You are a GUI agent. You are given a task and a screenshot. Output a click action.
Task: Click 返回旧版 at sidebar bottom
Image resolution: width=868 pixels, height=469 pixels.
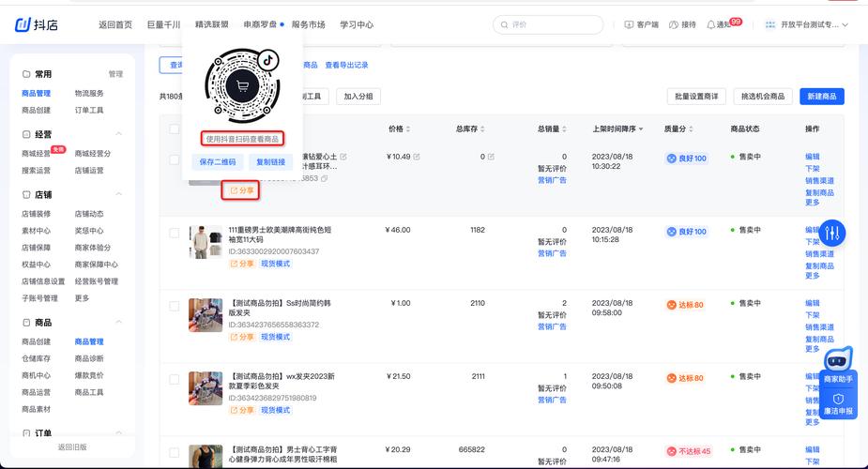point(72,446)
